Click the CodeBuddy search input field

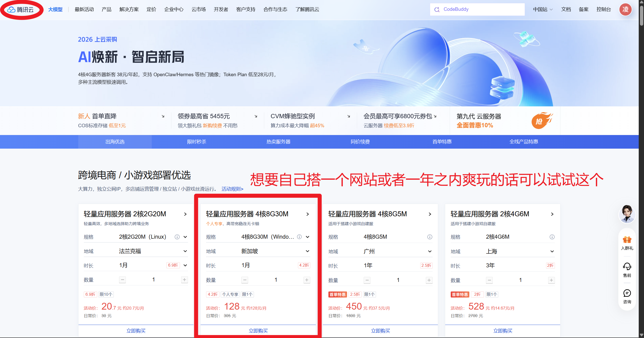(477, 10)
